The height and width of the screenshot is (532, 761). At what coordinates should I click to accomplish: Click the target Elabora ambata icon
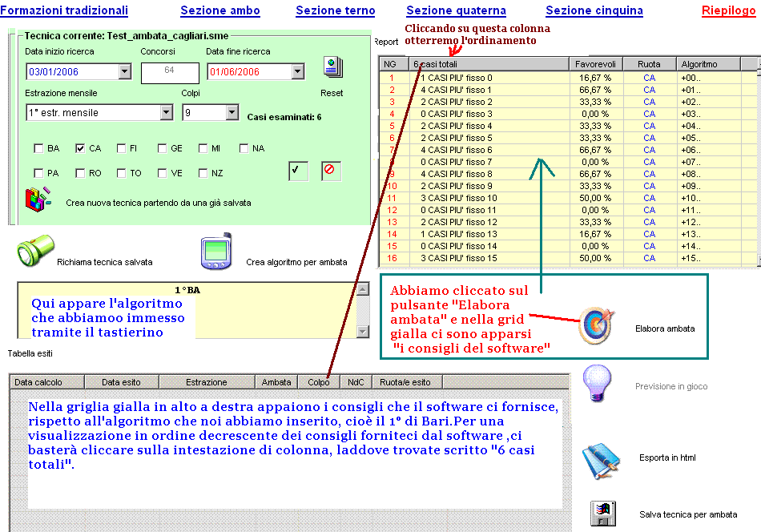pos(597,325)
